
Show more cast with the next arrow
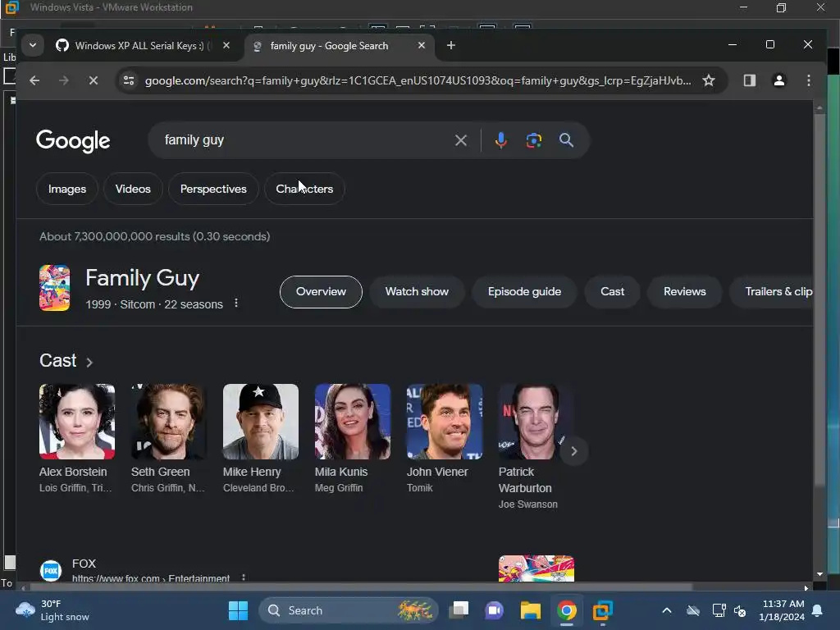(x=573, y=451)
